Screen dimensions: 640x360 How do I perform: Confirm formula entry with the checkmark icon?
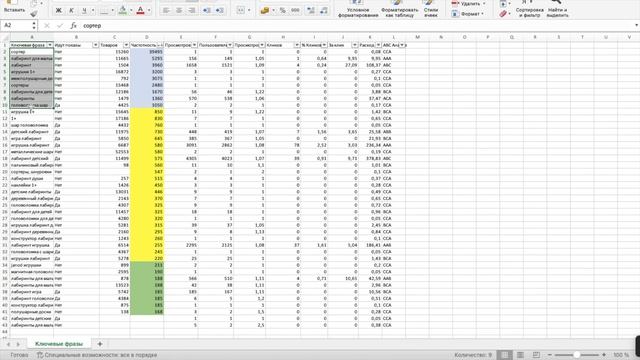[60, 25]
